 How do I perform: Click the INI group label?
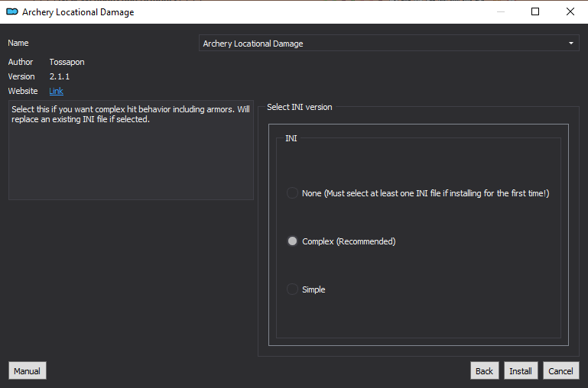coord(291,138)
